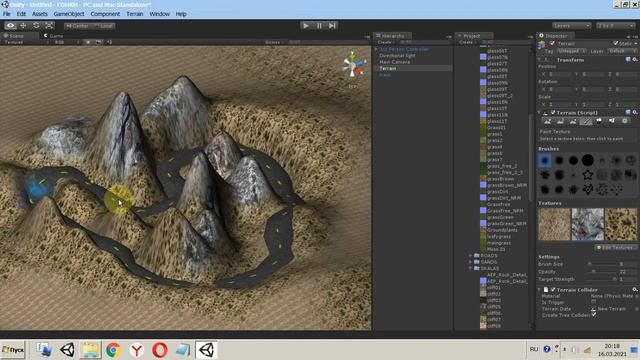The image size is (640, 360).
Task: Open Opera browser from the taskbar
Action: [160, 350]
